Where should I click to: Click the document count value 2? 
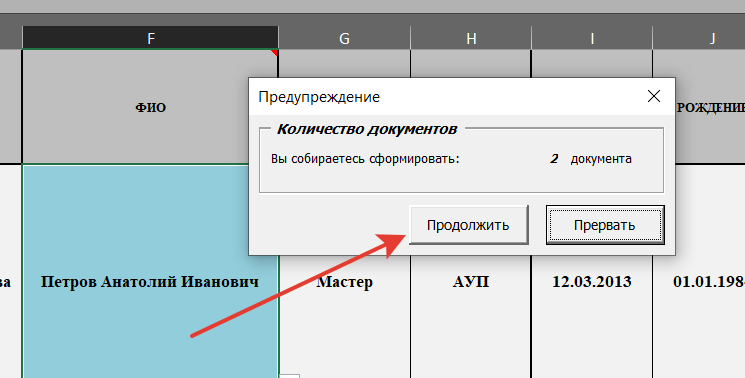(554, 159)
